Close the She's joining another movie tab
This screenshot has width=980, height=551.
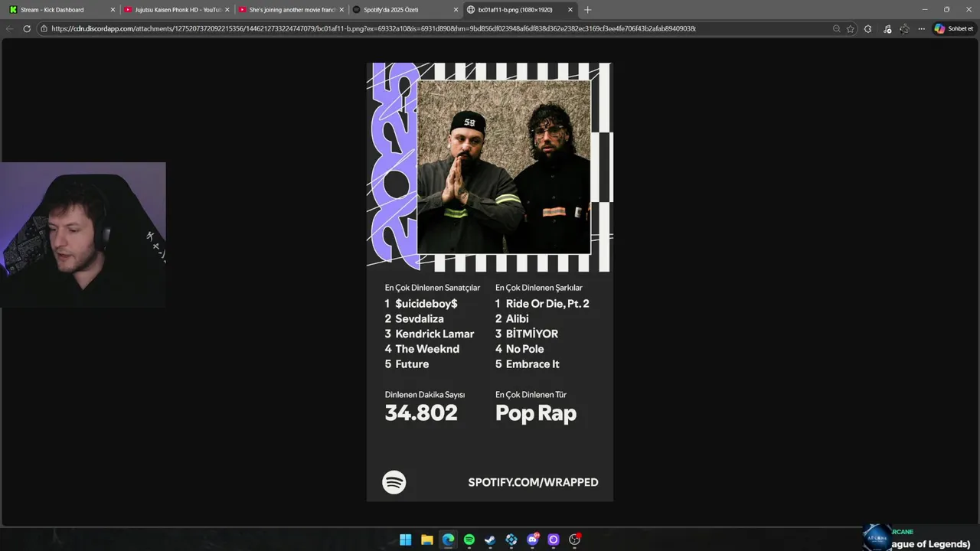(341, 10)
